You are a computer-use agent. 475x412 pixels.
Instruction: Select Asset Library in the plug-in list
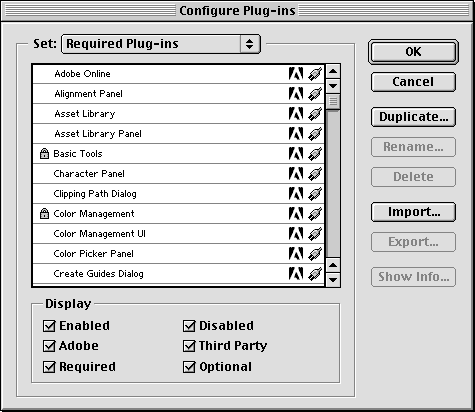pos(178,114)
